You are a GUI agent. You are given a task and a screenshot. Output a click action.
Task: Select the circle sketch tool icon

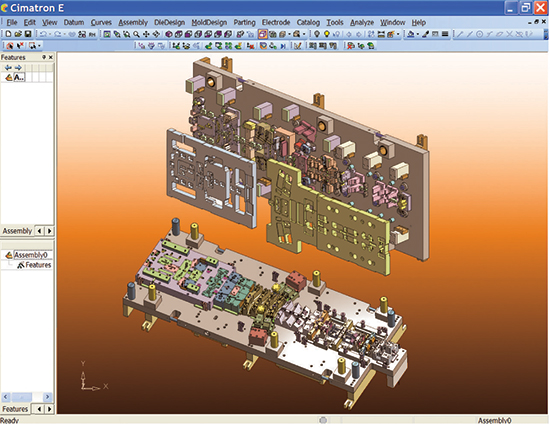coord(479,34)
